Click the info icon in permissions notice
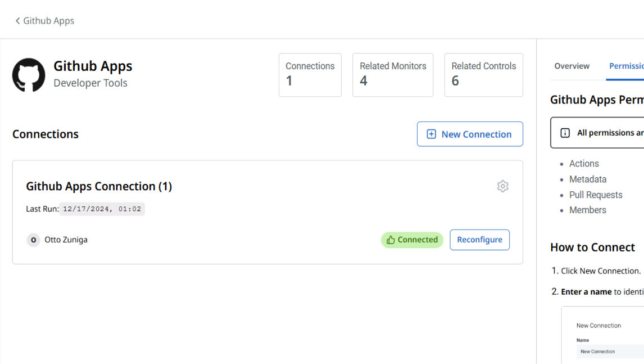The image size is (644, 364). 565,133
